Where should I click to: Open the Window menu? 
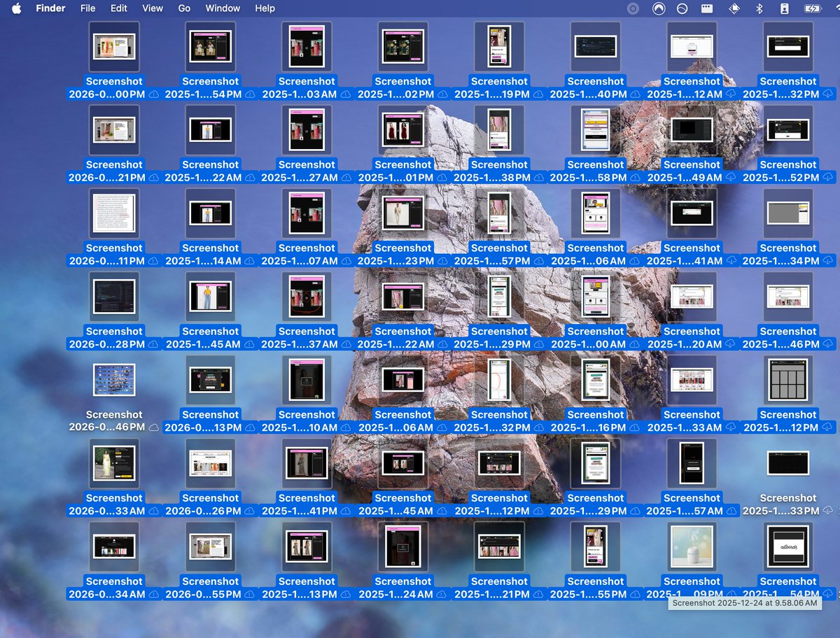click(x=223, y=8)
